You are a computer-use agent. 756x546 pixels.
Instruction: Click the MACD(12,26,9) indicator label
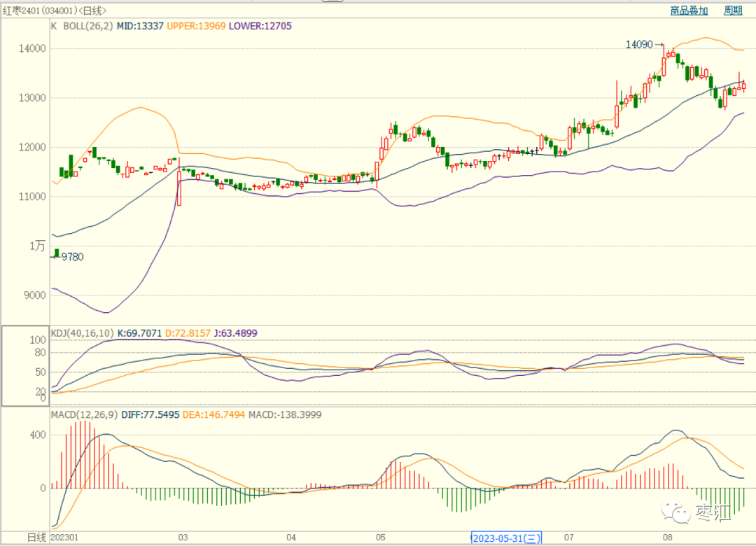[85, 415]
